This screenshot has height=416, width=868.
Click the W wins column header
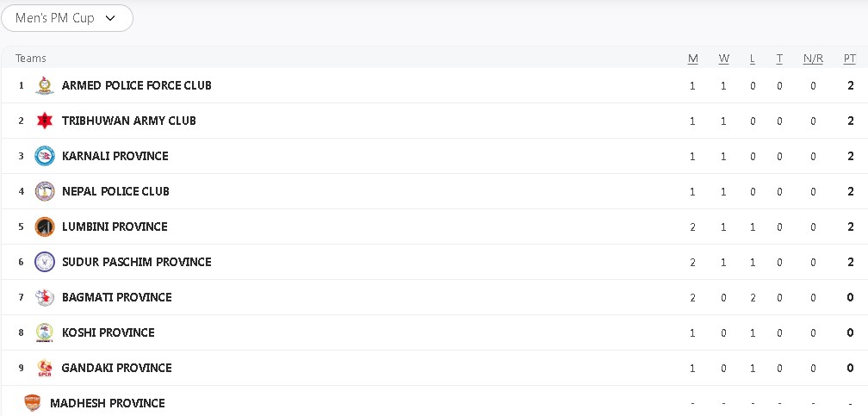(x=723, y=59)
